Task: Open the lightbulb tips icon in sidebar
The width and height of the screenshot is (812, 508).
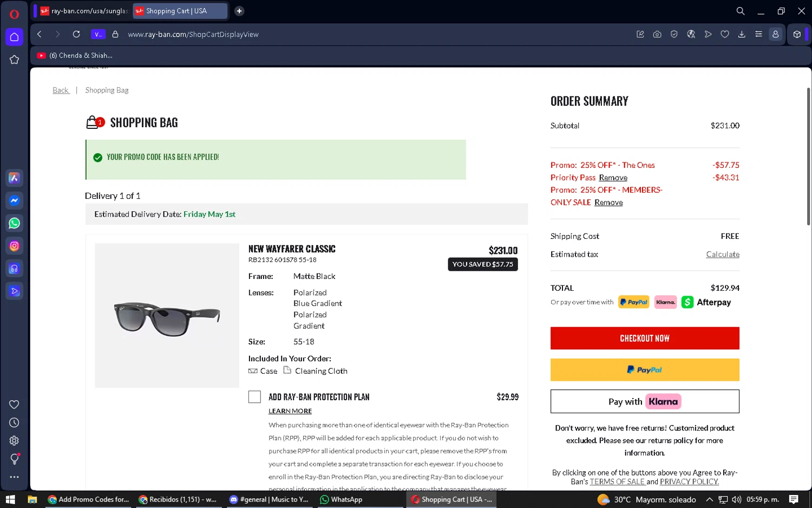Action: point(14,459)
